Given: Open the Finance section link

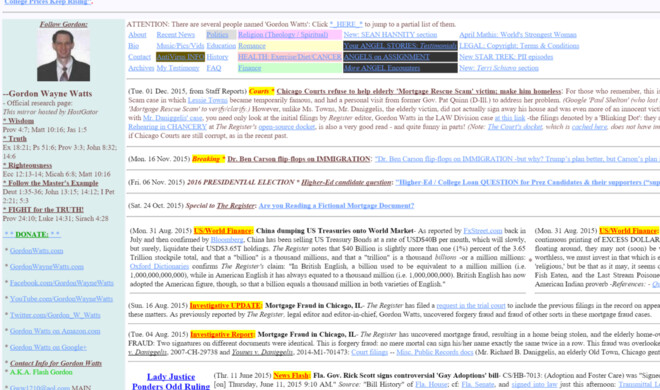Looking at the screenshot, I should (x=250, y=68).
